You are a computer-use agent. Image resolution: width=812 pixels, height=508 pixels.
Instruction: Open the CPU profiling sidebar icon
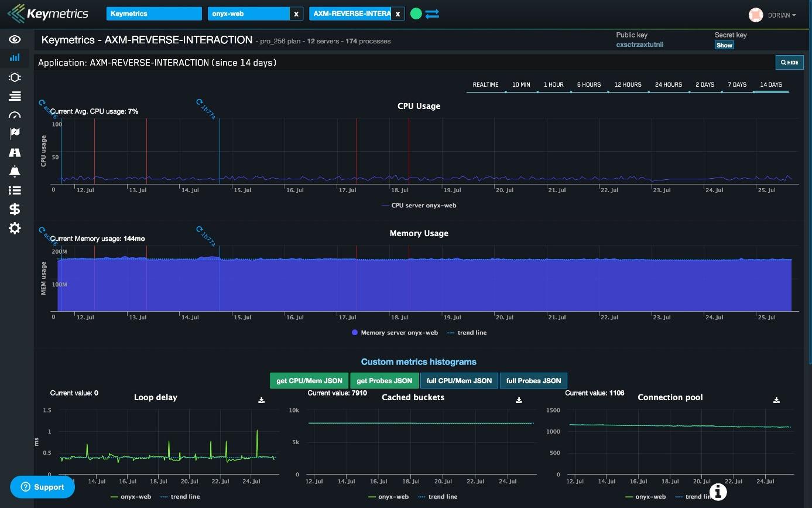pos(15,77)
